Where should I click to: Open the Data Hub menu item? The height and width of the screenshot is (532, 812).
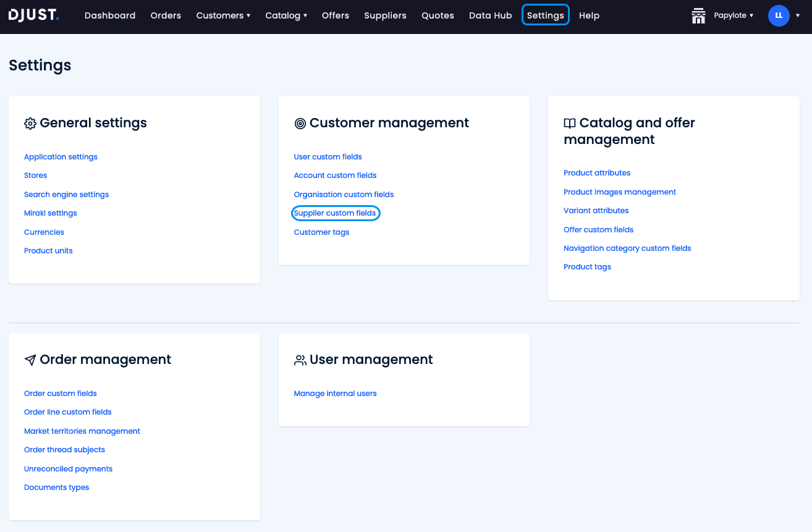[x=490, y=15]
